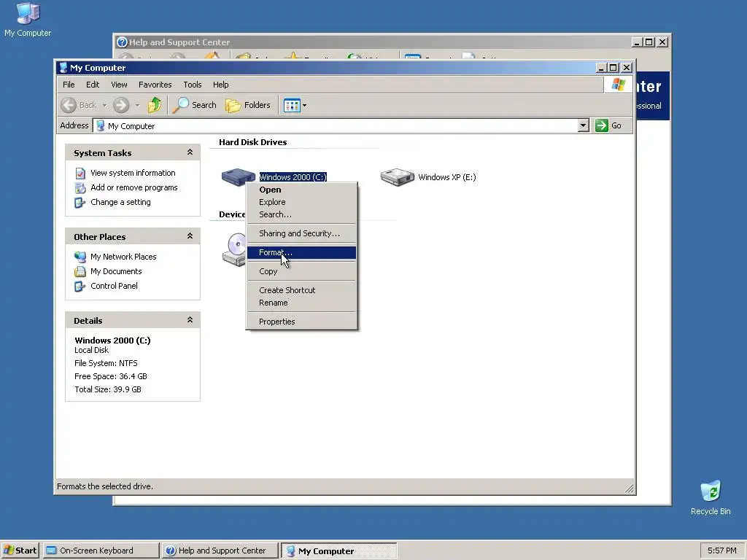The width and height of the screenshot is (747, 560).
Task: Open the Help menu
Action: coord(220,85)
